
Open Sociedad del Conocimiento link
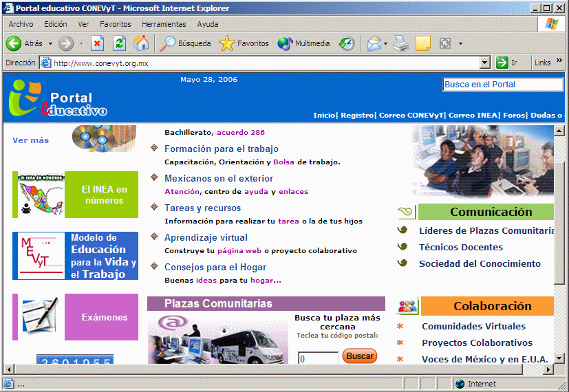480,263
